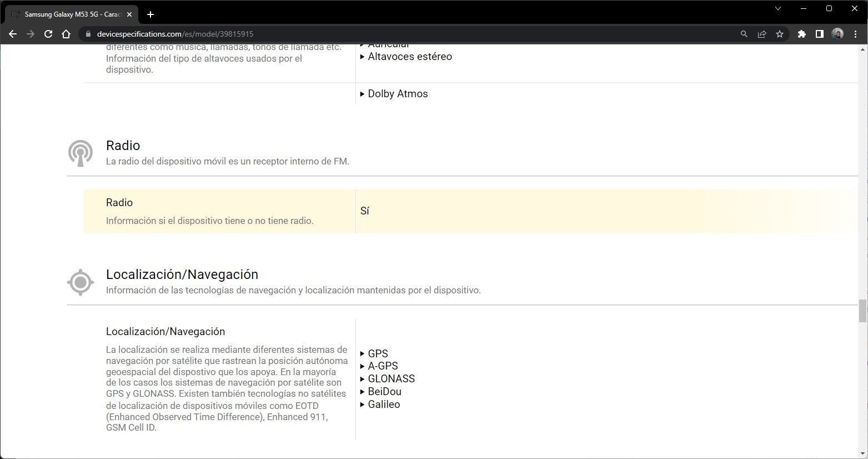Image resolution: width=868 pixels, height=459 pixels.
Task: Open the zoom magnifier in the address bar
Action: click(744, 34)
